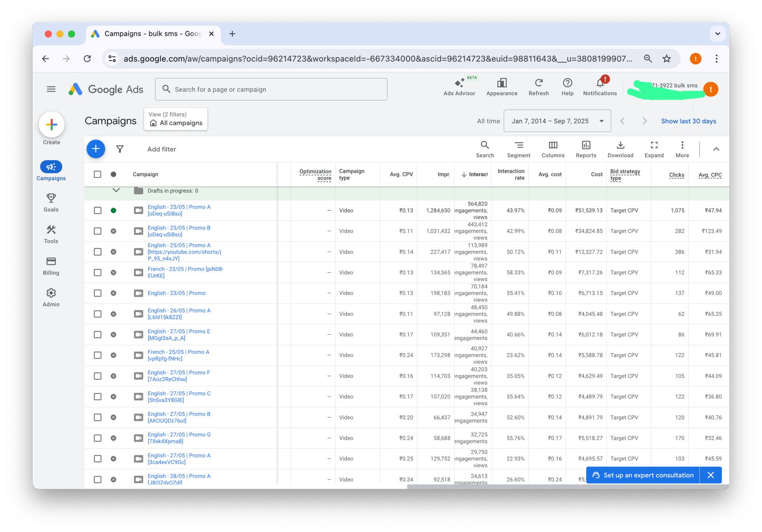The height and width of the screenshot is (532, 762).
Task: Open the Chrome tab search dropdown
Action: (x=717, y=34)
